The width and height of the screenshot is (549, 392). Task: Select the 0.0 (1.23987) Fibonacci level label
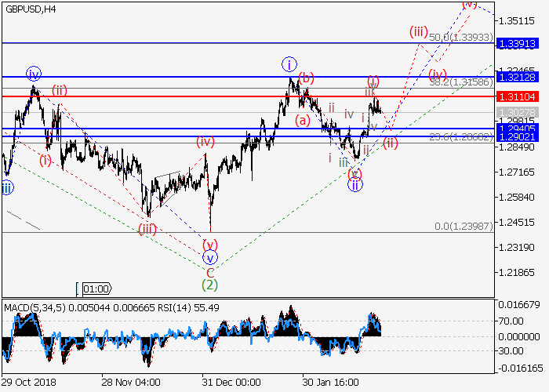(463, 227)
